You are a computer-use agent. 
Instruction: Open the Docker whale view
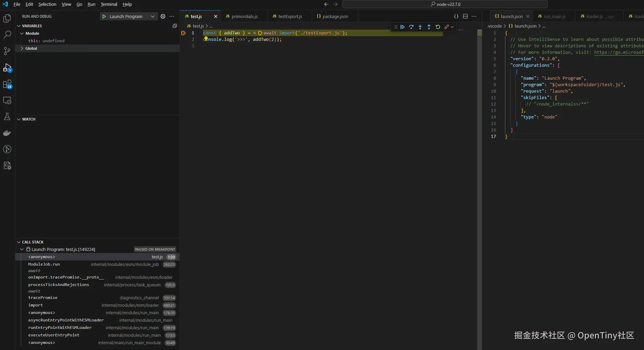(7, 133)
